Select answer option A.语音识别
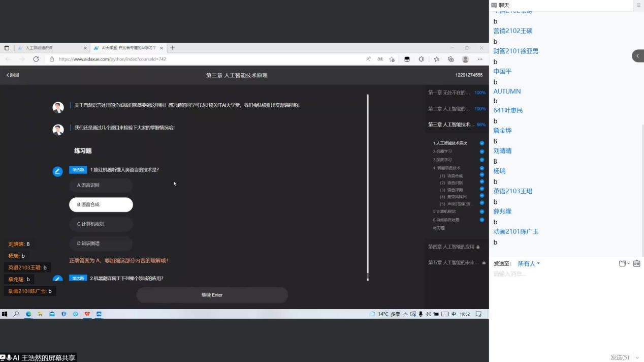Screen dimensions: 644x362 click(x=101, y=185)
